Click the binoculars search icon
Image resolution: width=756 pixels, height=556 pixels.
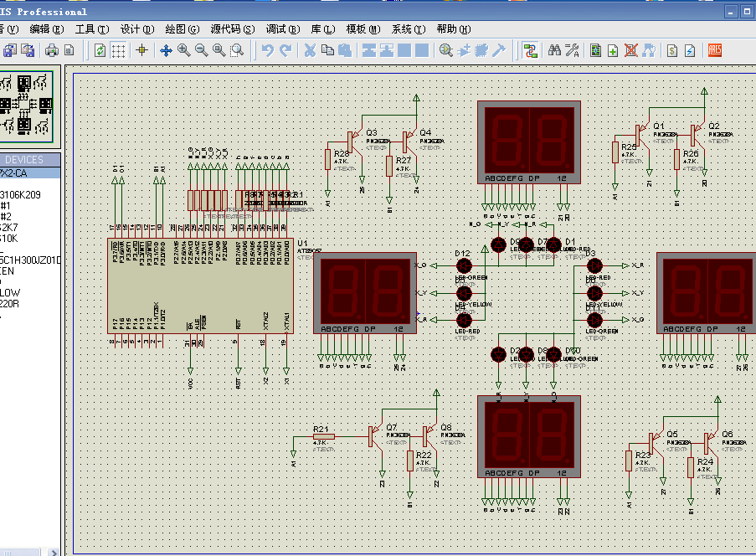coord(554,50)
